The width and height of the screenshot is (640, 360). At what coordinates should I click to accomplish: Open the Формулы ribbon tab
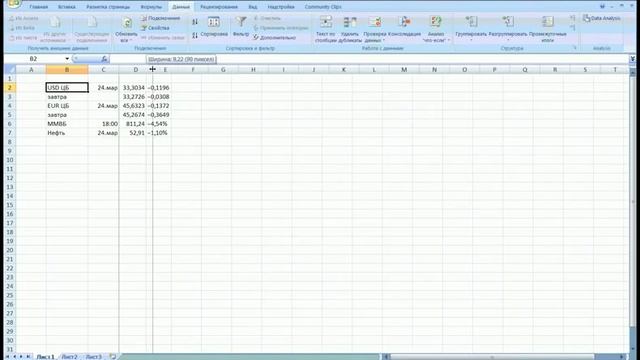151,7
